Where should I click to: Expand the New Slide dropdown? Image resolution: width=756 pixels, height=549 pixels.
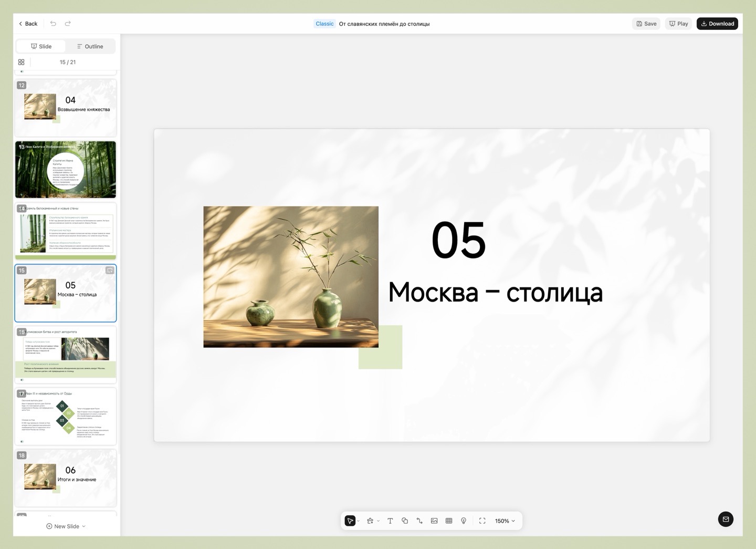83,526
